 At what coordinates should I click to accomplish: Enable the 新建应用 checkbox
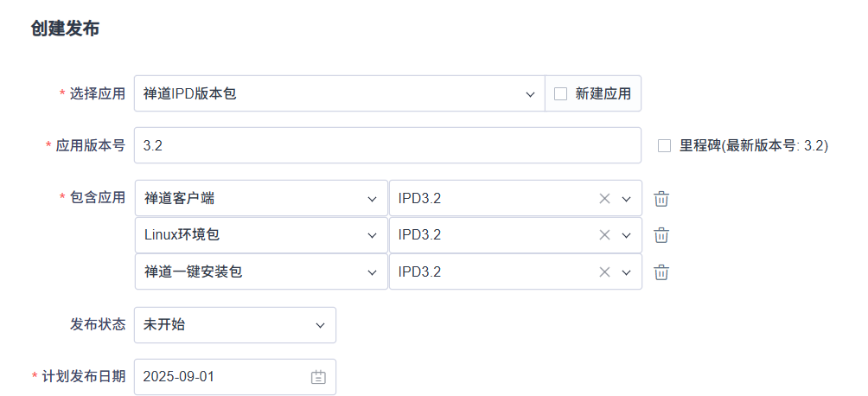[x=560, y=93]
